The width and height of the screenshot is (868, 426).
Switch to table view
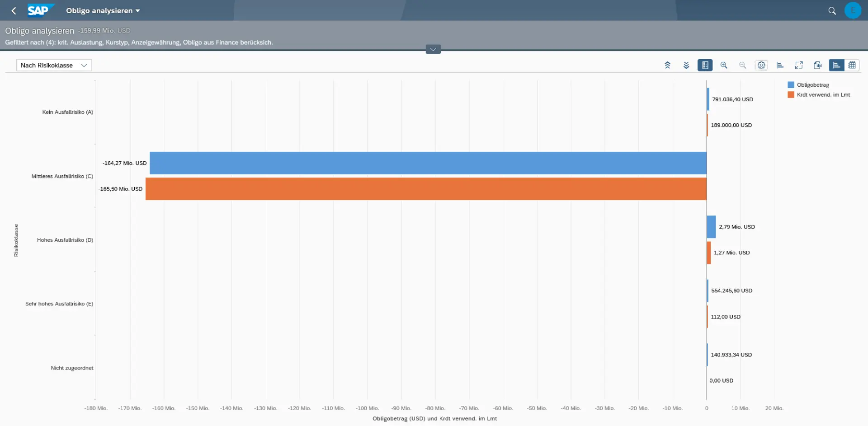point(852,65)
